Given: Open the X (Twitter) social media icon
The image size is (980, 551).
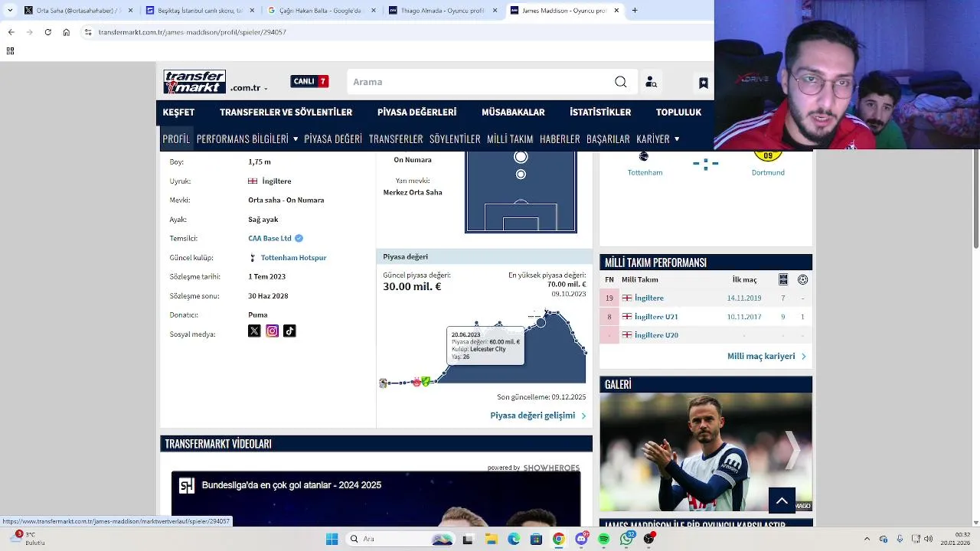Looking at the screenshot, I should point(254,331).
